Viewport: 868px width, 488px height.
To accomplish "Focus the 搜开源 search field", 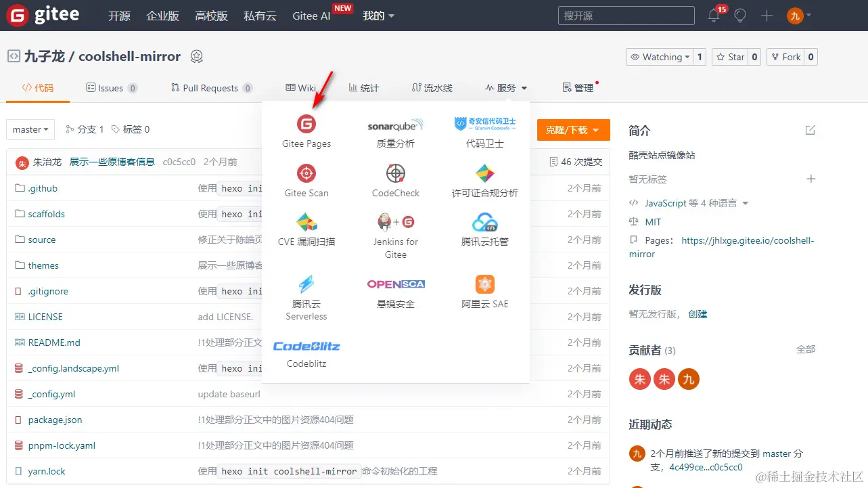I will (626, 16).
